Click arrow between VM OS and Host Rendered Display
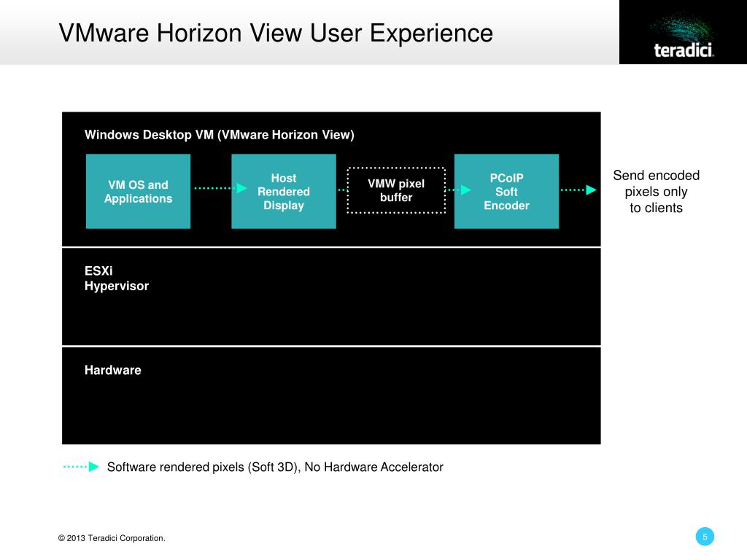Image resolution: width=747 pixels, height=560 pixels. coord(220,188)
